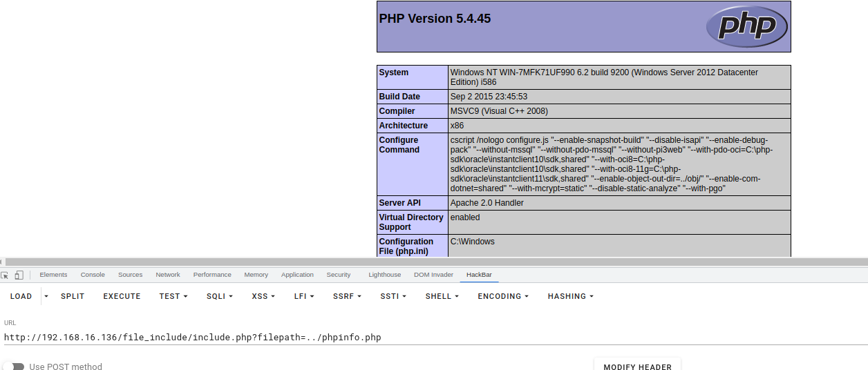Open the Lighthouse tab
The image size is (868, 370).
(384, 275)
